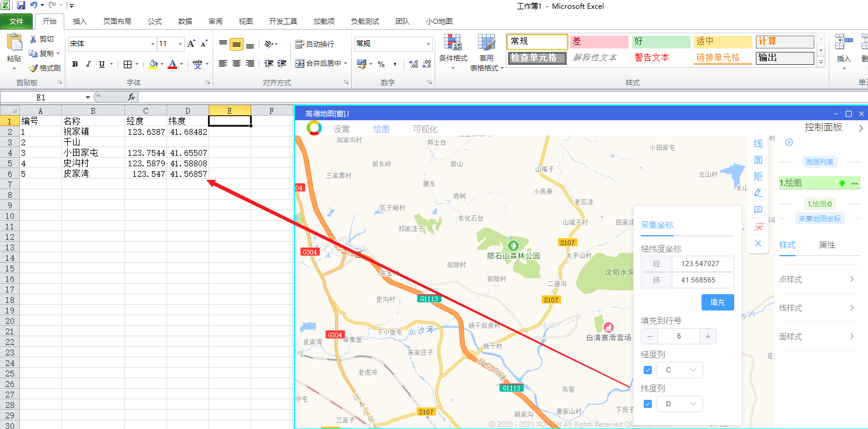The height and width of the screenshot is (429, 868).
Task: Select top vertical alignment
Action: click(x=223, y=44)
